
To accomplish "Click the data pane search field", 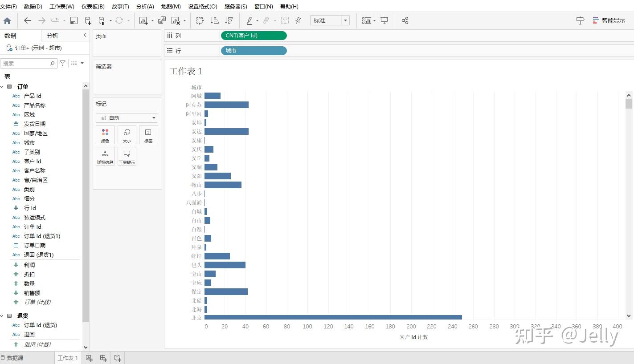I will tap(29, 63).
